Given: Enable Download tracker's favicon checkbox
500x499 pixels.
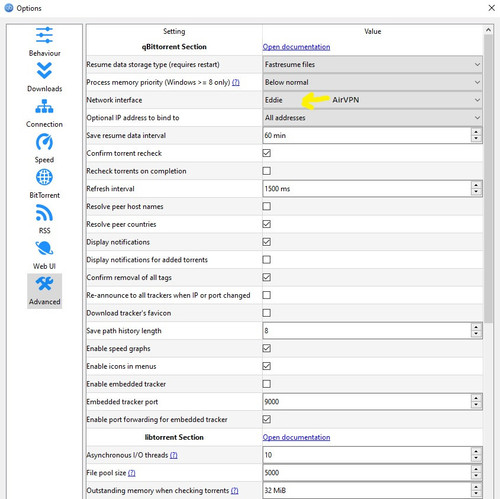Looking at the screenshot, I should tap(267, 313).
